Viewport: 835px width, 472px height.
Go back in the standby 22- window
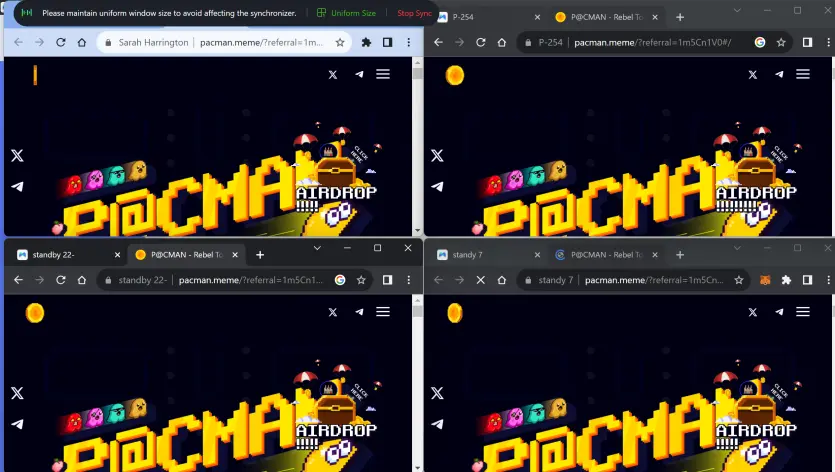(x=19, y=280)
